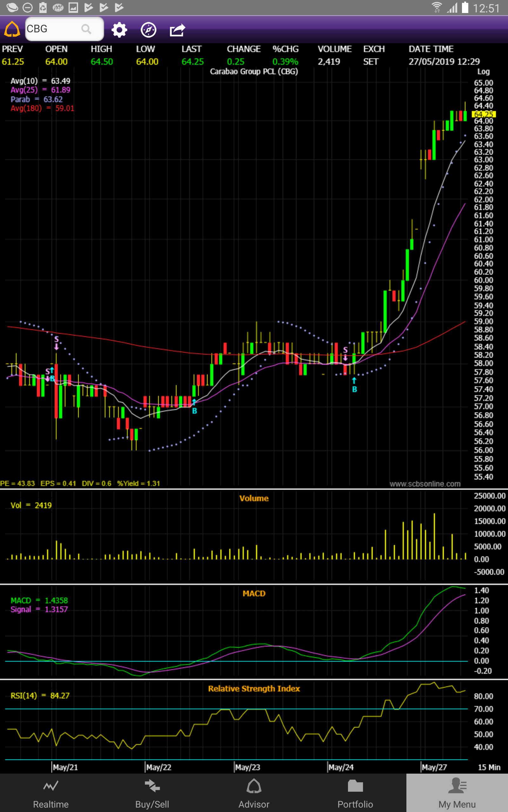Tap the Avg(25) = 61.89 legend

pos(40,90)
